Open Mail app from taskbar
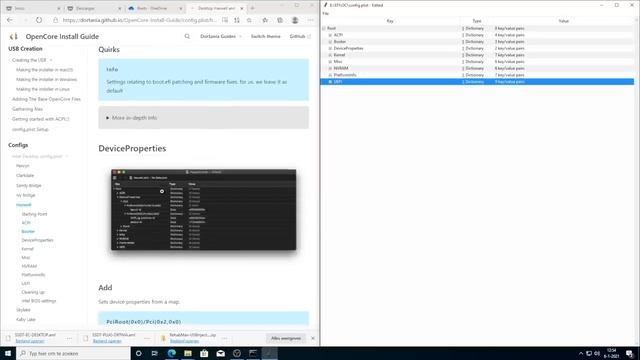Image resolution: width=640 pixels, height=360 pixels. click(x=220, y=353)
